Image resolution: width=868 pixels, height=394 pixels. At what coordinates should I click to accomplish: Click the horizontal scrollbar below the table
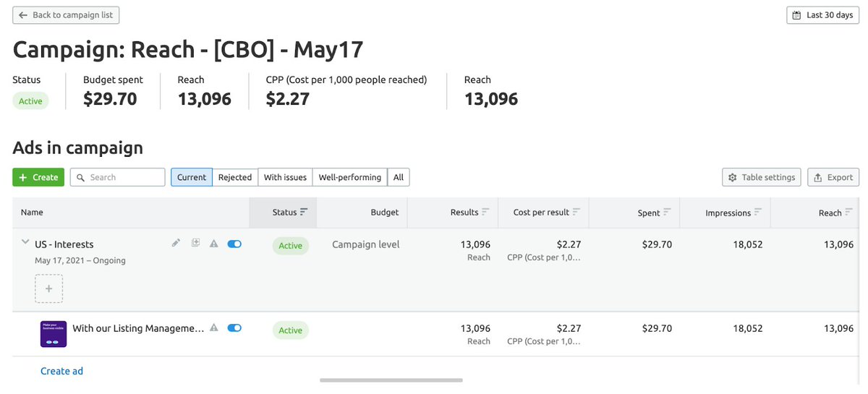391,380
